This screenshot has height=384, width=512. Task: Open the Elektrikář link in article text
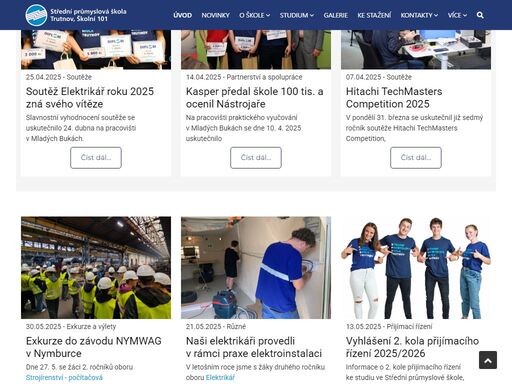220,378
